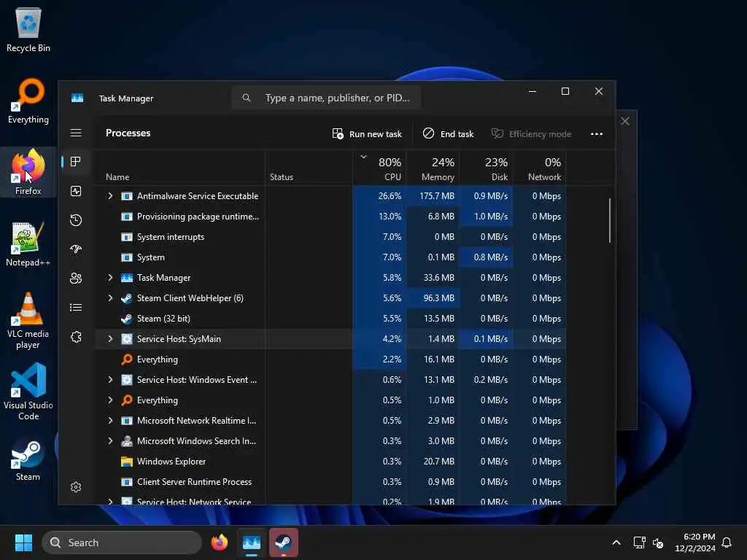Click Task Manager icon in the taskbar
The height and width of the screenshot is (560, 747).
(252, 542)
